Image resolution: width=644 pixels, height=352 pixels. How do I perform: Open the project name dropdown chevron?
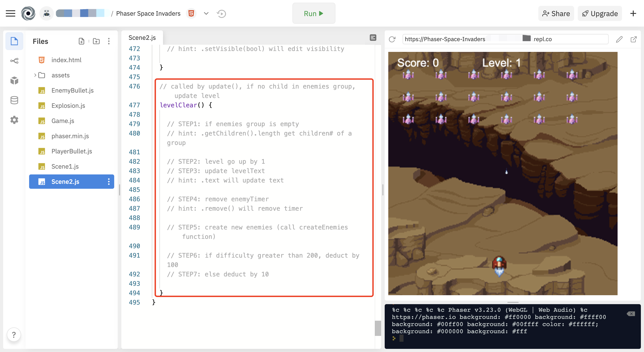coord(206,13)
